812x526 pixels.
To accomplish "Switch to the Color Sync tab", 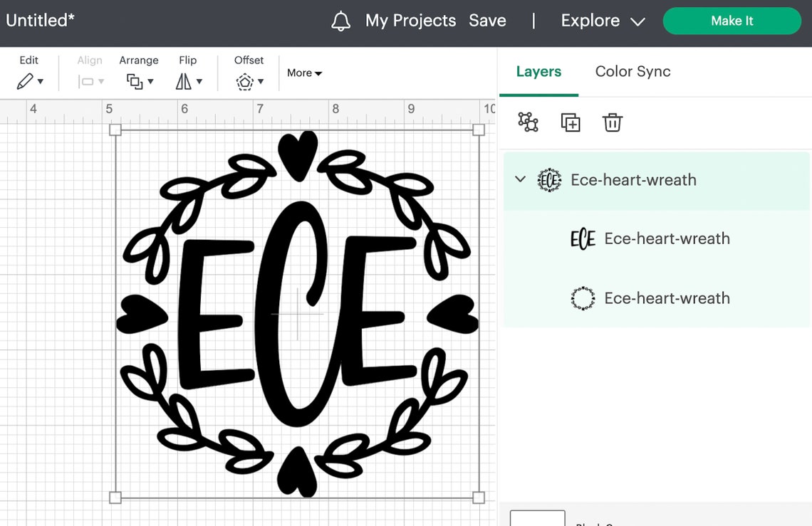I will click(633, 71).
